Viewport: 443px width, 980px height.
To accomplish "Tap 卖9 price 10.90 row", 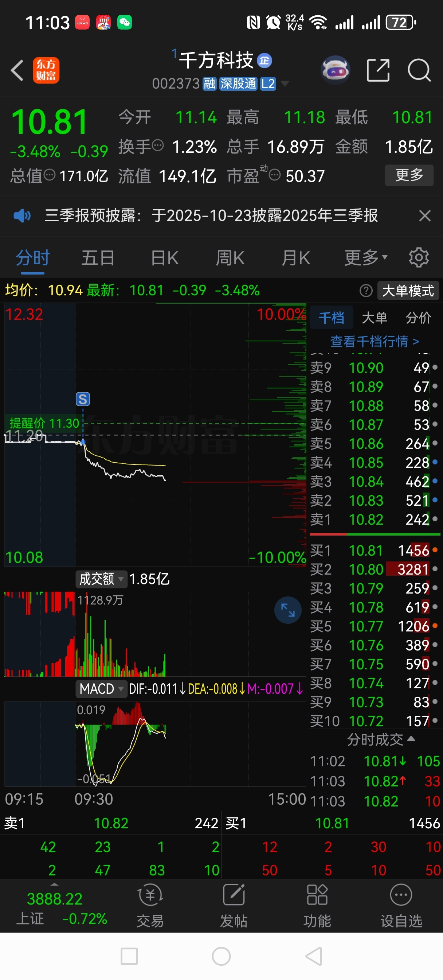I will tap(374, 367).
